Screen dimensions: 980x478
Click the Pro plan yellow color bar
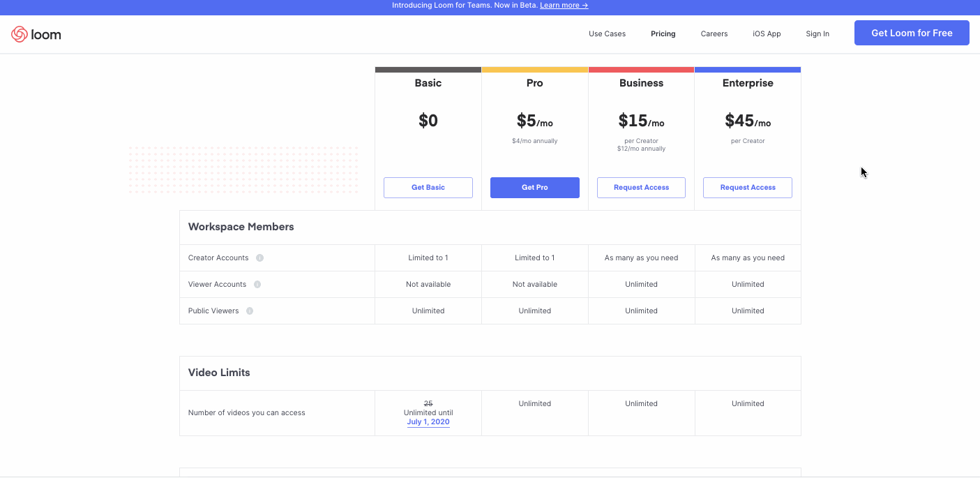coord(534,70)
